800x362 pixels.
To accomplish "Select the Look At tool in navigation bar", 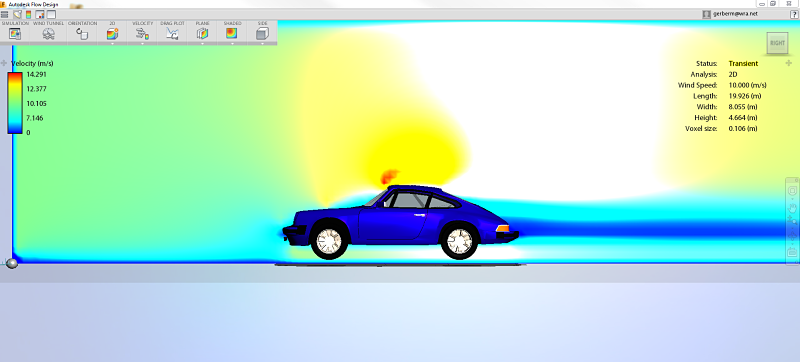I will point(792,252).
